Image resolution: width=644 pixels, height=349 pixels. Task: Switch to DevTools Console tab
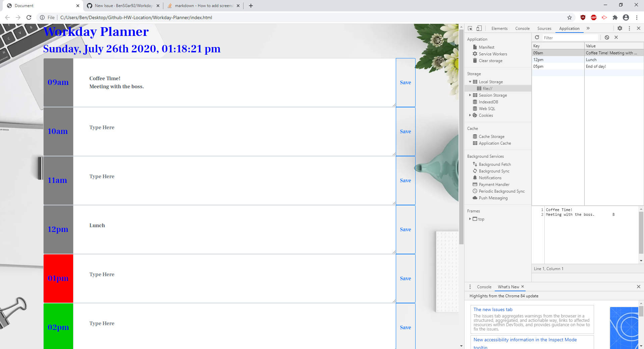[522, 29]
